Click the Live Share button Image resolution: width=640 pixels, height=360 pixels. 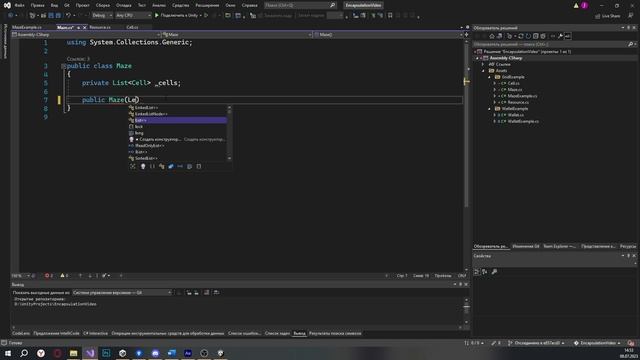[x=607, y=16]
